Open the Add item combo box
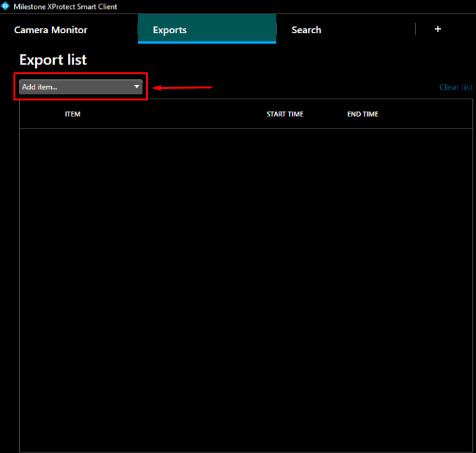Image resolution: width=476 pixels, height=453 pixels. coord(77,87)
